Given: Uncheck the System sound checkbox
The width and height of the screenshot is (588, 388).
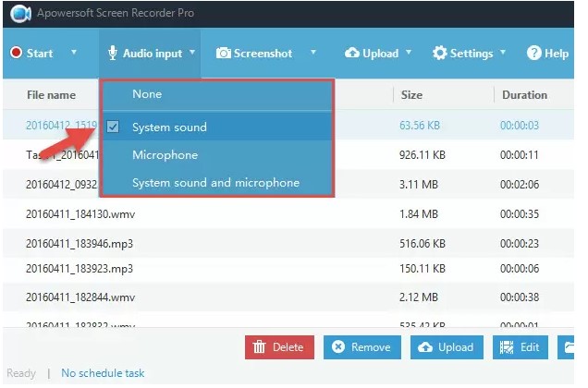Looking at the screenshot, I should point(113,127).
